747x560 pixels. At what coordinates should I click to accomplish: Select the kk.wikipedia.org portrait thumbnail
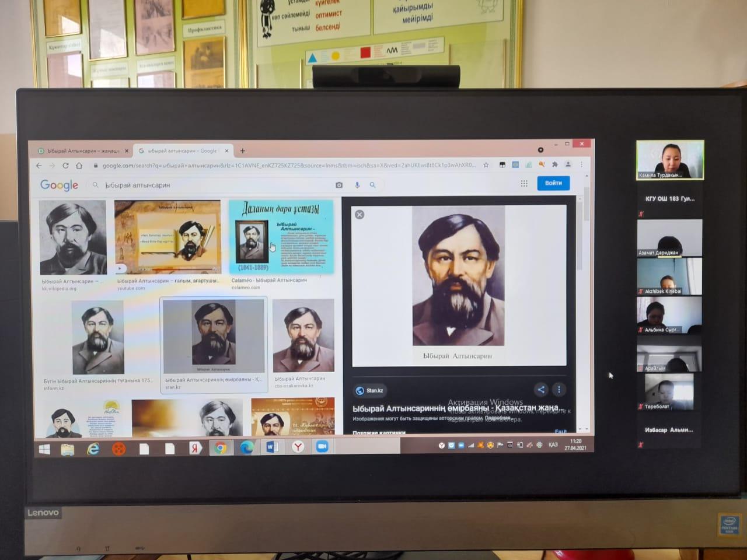tap(73, 237)
